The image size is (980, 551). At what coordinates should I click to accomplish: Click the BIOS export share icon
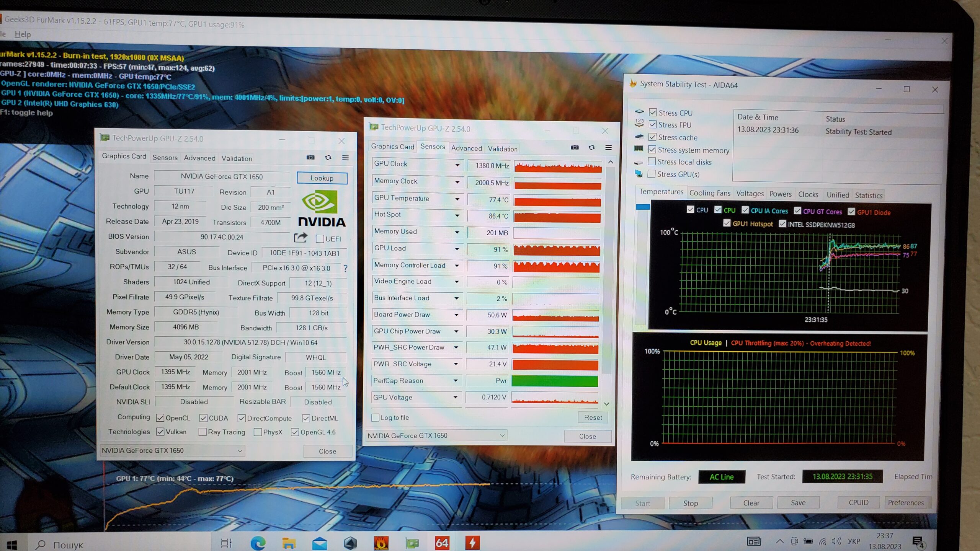pos(301,238)
